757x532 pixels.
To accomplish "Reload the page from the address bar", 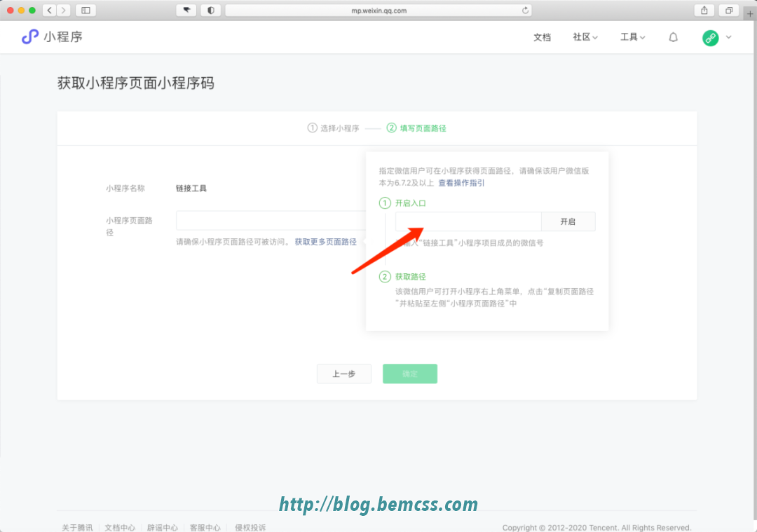I will pos(525,11).
